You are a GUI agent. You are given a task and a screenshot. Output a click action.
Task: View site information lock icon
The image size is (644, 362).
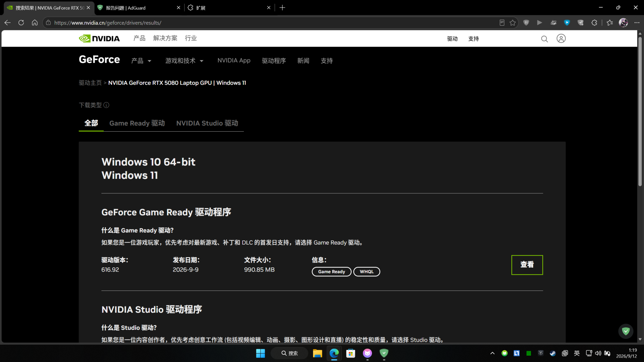[48, 23]
